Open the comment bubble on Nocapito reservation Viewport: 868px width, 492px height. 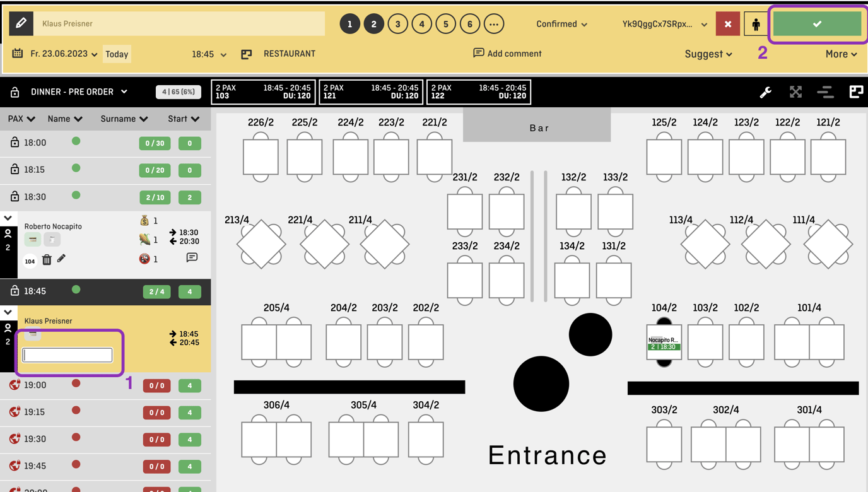(192, 258)
